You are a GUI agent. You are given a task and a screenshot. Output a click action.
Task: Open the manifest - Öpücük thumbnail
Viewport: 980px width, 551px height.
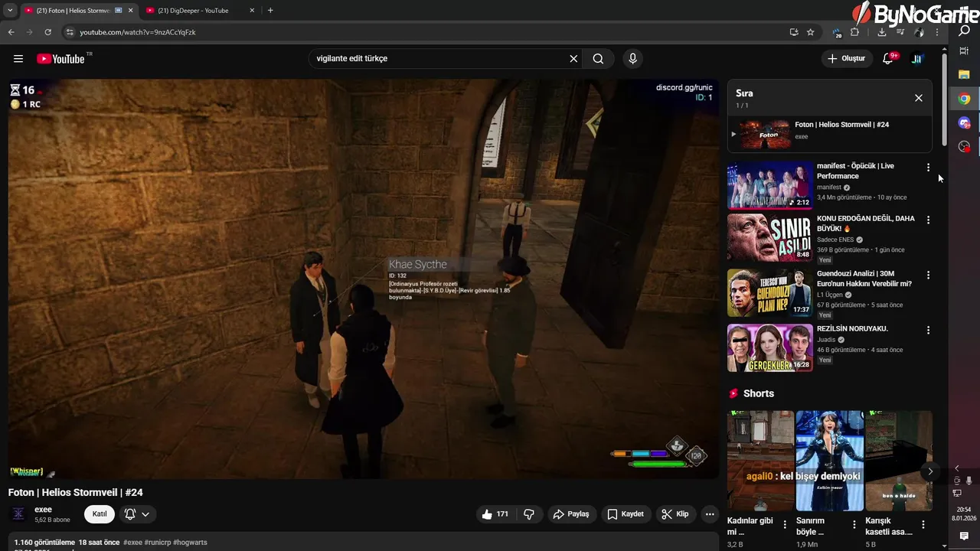coord(769,184)
